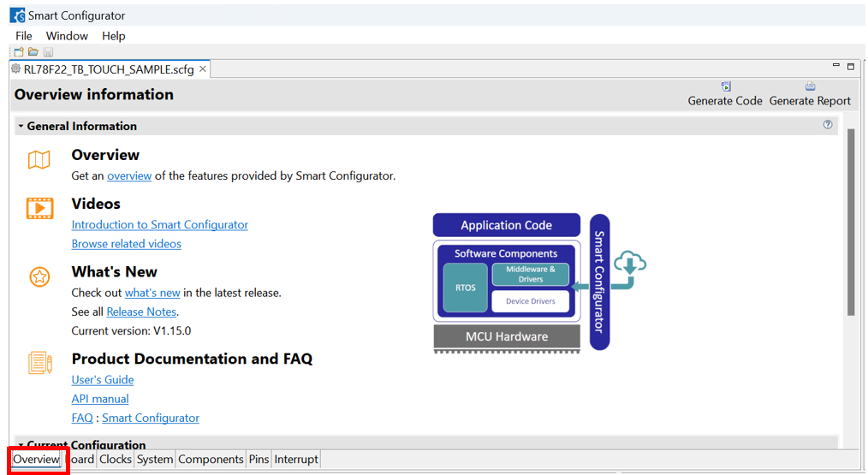Open the FAQ link
Viewport: 868px width, 475px height.
coord(82,418)
